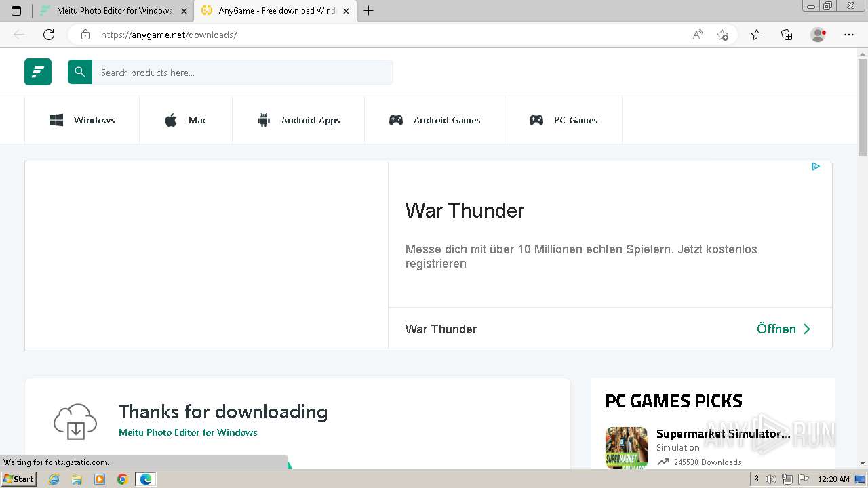Screen dimensions: 868x488
Task: Open Settings and more menu
Action: (849, 35)
